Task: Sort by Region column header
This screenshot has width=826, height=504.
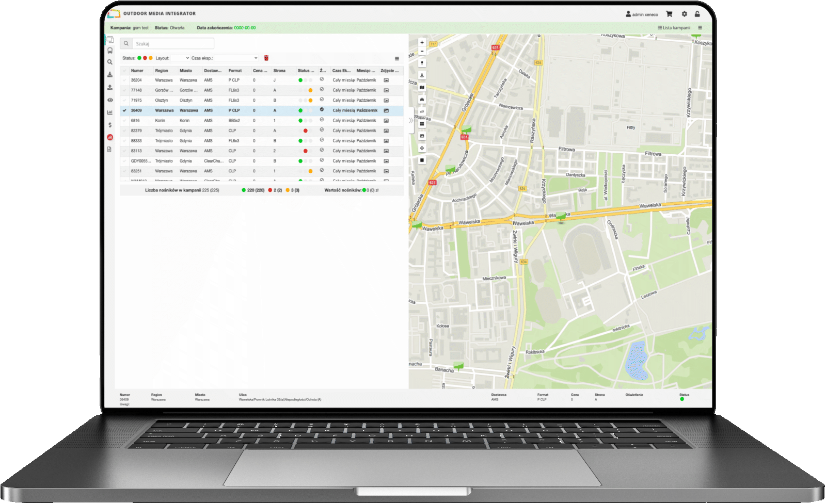Action: pos(162,71)
